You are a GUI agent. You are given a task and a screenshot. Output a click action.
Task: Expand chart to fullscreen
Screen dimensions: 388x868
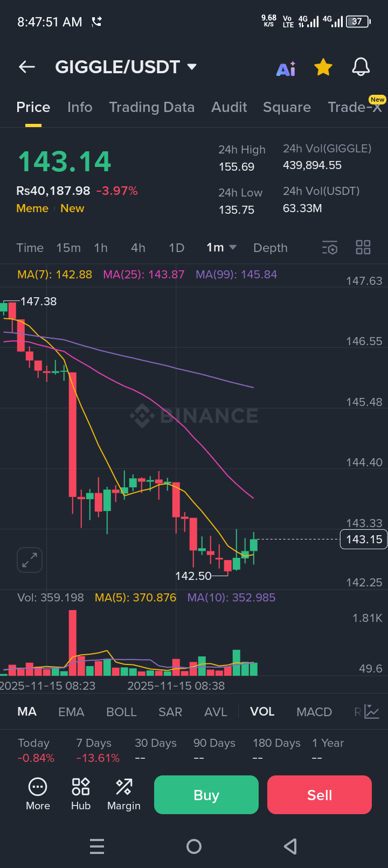point(30,560)
